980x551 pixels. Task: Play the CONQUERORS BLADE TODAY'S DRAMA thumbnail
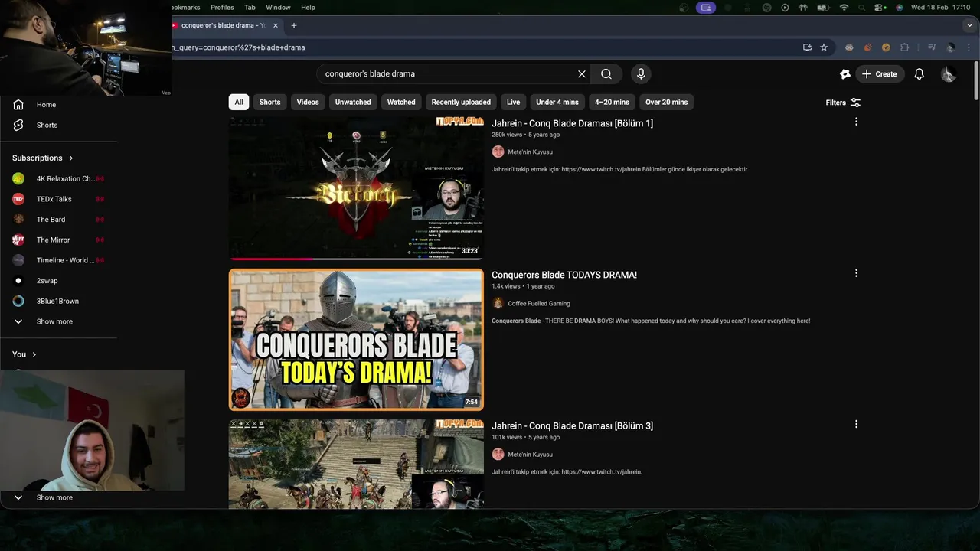point(356,340)
